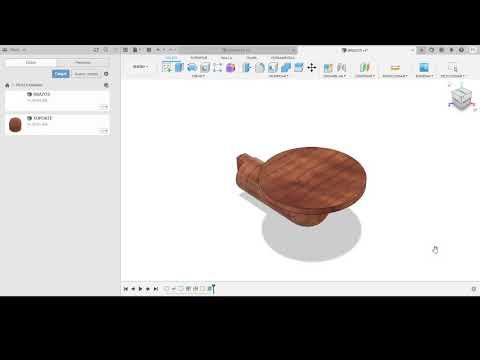Open the File menu dropdown
Viewport: 480px width, 360px height.
[x=137, y=50]
